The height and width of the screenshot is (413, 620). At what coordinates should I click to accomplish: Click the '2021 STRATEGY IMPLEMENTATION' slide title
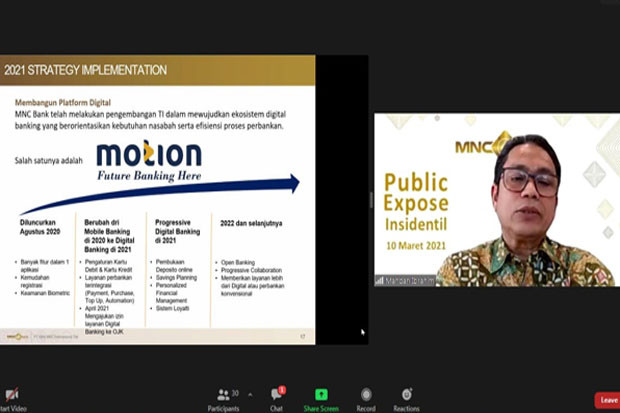click(x=85, y=70)
